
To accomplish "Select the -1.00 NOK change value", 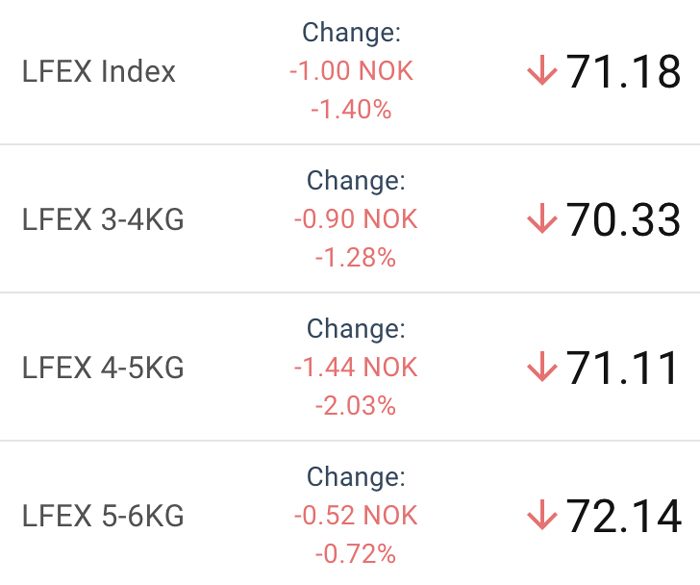I will 351,71.
